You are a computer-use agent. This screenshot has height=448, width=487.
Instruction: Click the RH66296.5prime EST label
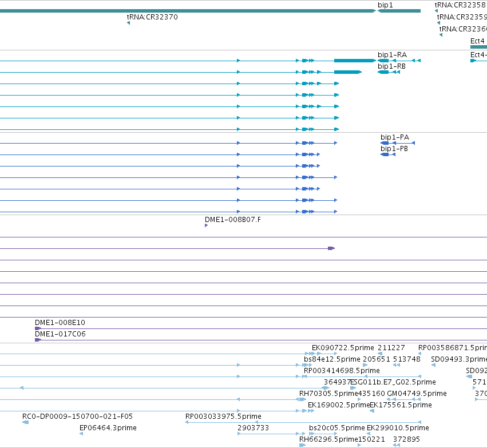[328, 439]
